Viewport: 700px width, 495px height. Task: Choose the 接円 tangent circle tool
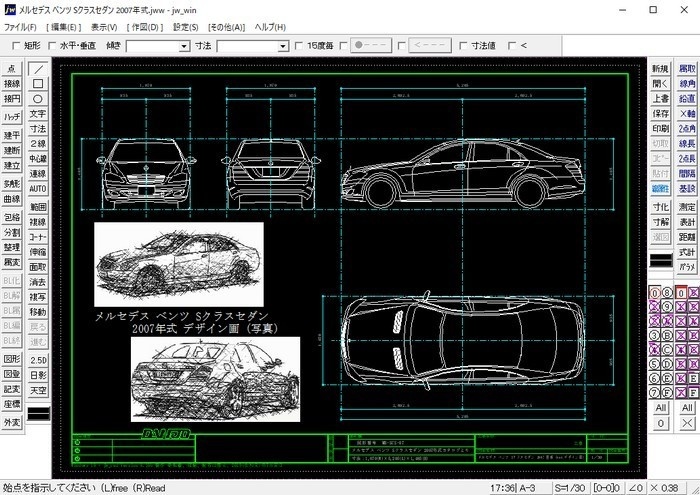click(12, 99)
